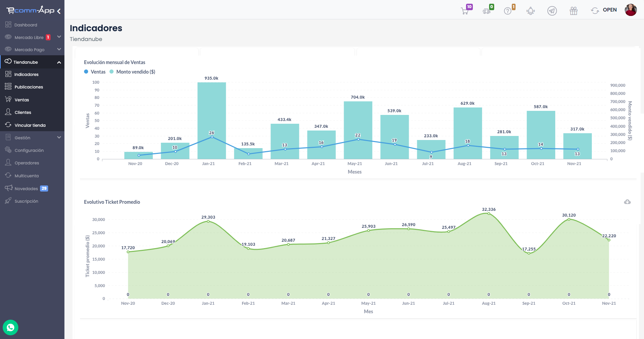
Task: Click the Configuración gears icon
Action: point(8,150)
